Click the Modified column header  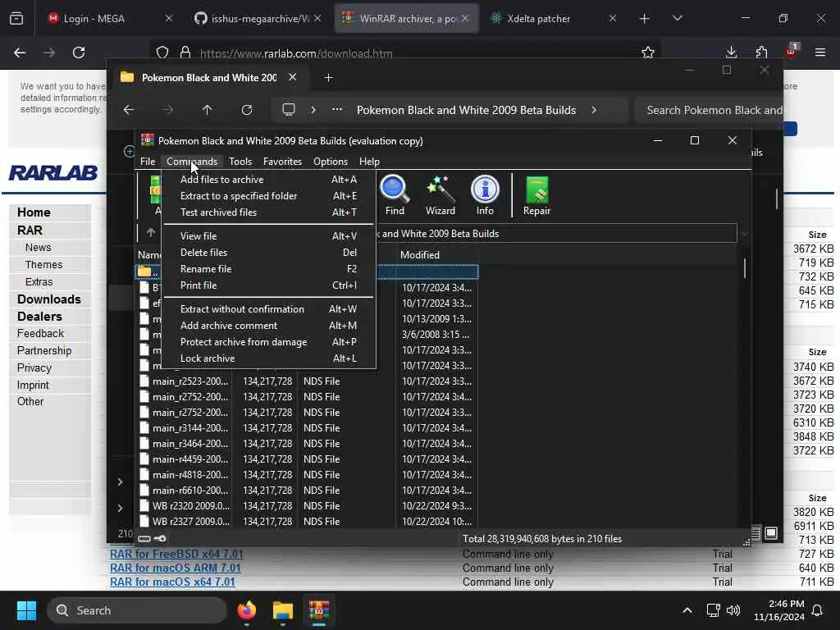coord(436,255)
